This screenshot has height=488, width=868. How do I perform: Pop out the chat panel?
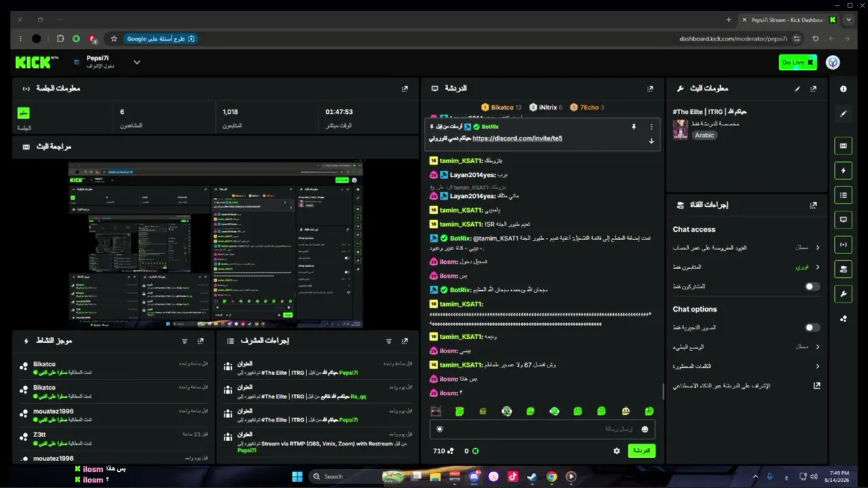pos(650,89)
